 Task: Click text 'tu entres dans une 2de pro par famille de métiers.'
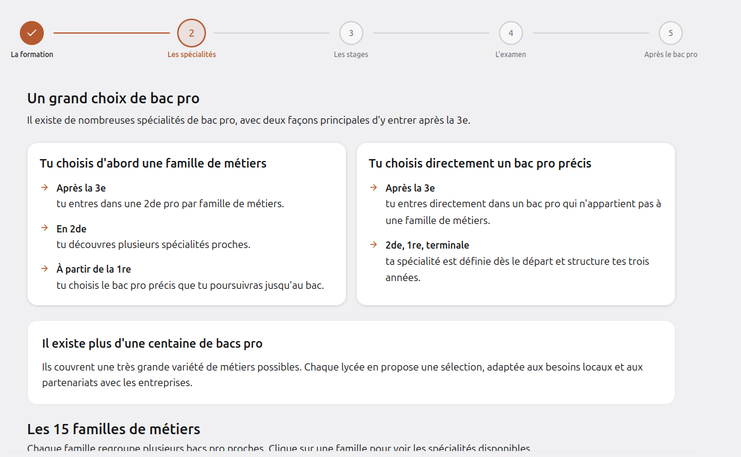click(170, 204)
